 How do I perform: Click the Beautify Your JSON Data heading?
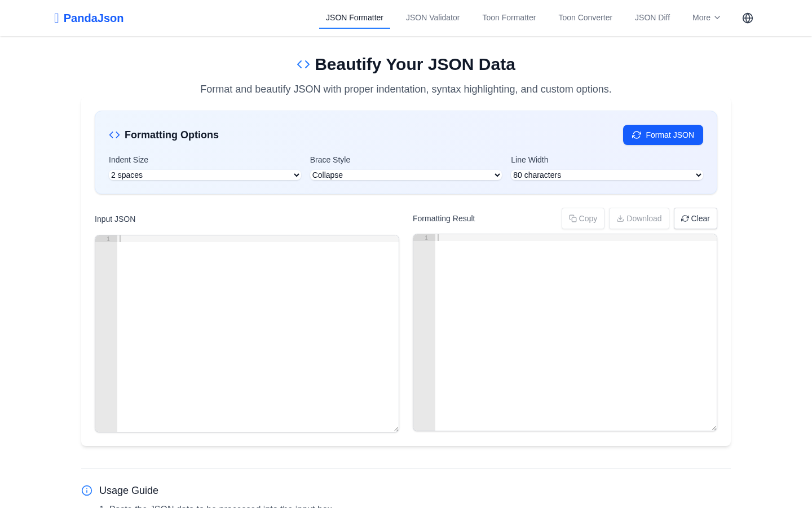tap(415, 64)
